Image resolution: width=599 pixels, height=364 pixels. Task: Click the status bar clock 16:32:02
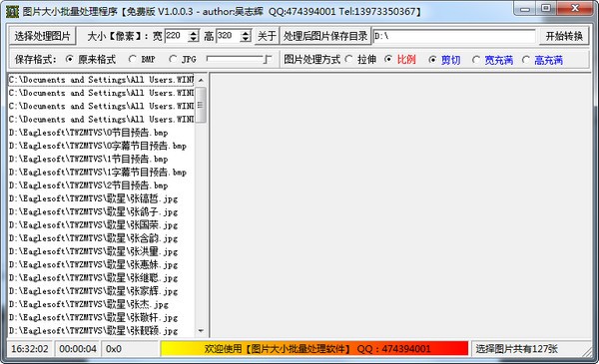click(x=30, y=349)
